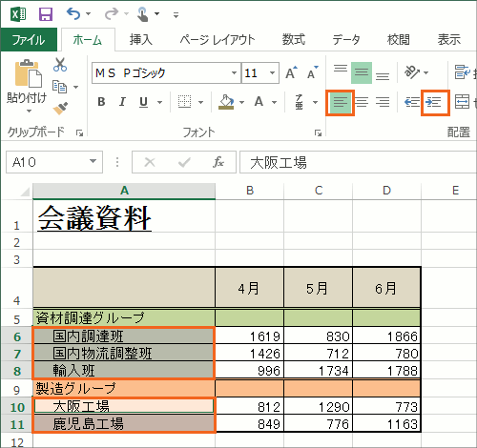Copy the selection

point(59,87)
